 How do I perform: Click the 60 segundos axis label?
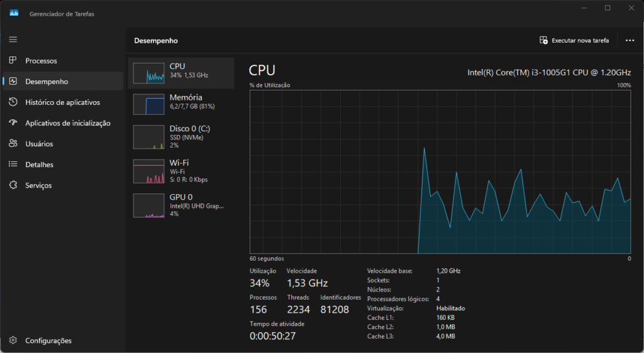click(267, 259)
